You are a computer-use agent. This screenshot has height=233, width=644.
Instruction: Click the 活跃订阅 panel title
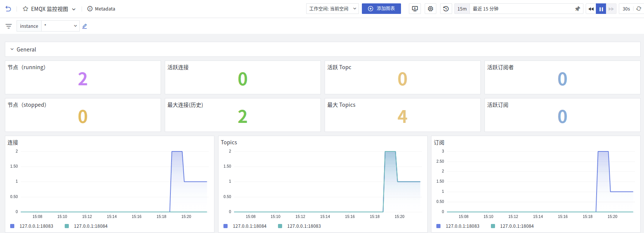tap(498, 105)
